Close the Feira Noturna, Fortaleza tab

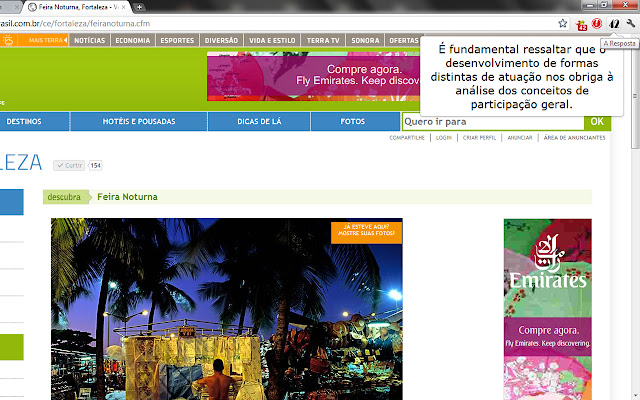coord(125,7)
